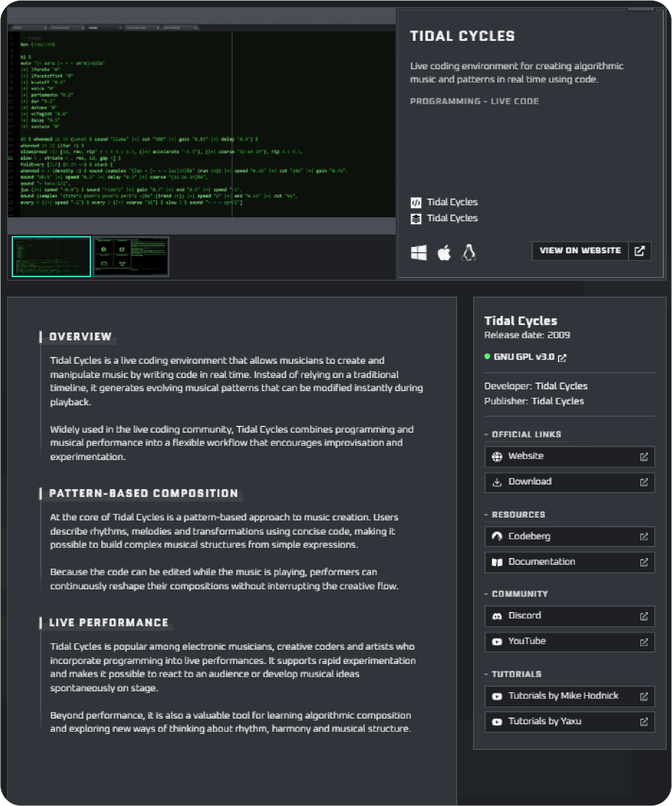Click the Pattern-Based Composition heading
Screen dimensions: 672x806
[x=144, y=493]
